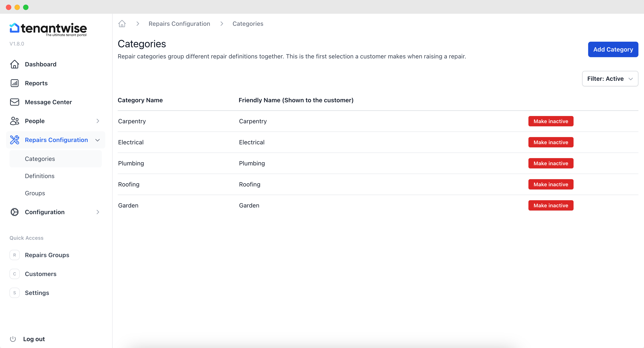The height and width of the screenshot is (348, 644).
Task: Click the Log out power icon
Action: point(13,339)
